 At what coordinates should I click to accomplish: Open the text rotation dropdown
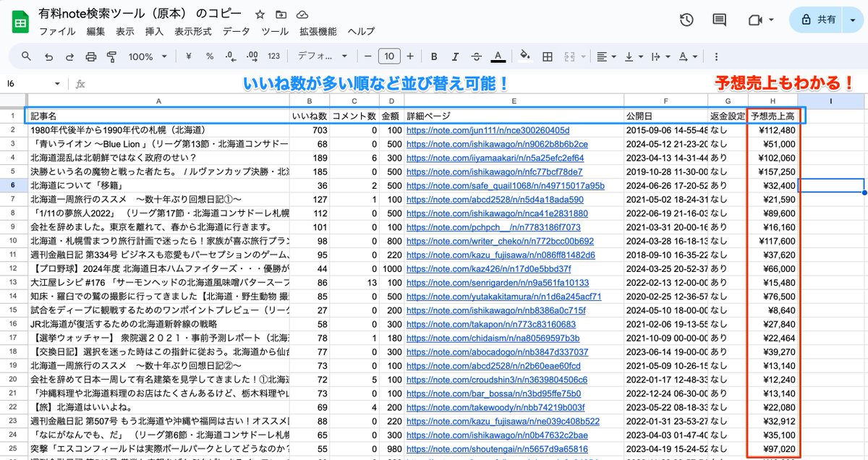click(687, 56)
